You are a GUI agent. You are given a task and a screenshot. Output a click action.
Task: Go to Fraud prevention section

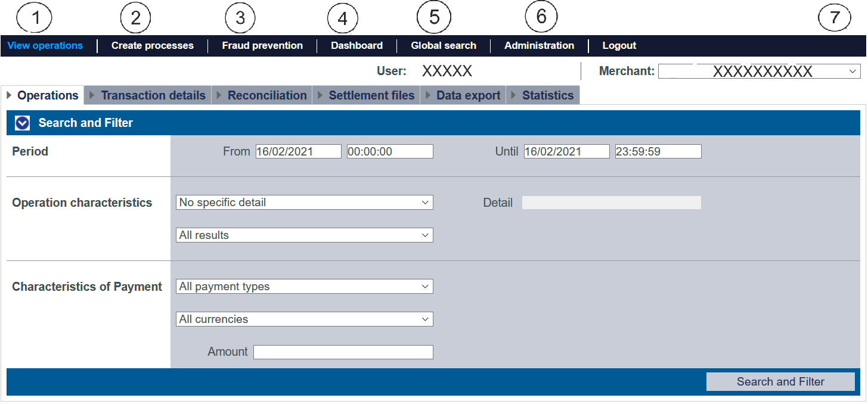click(x=262, y=46)
